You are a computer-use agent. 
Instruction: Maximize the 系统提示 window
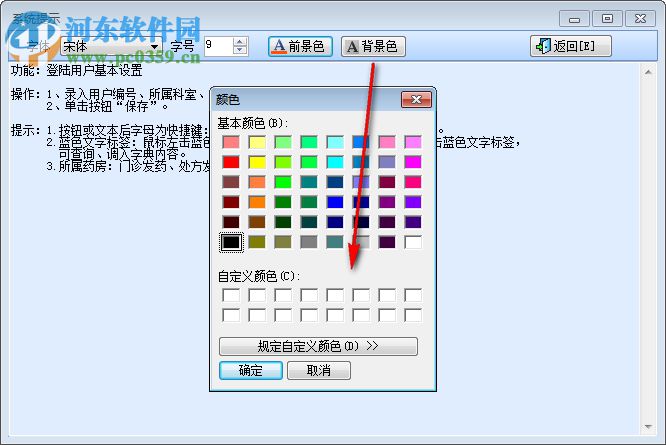[607, 19]
